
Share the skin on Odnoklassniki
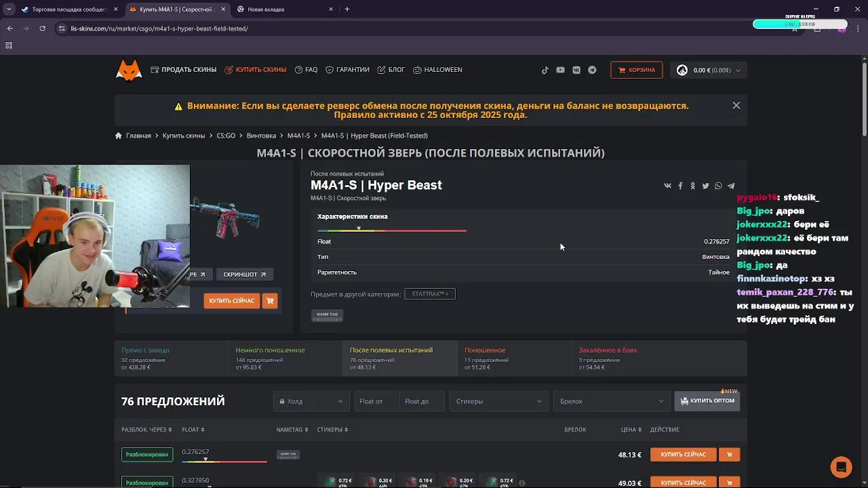692,186
